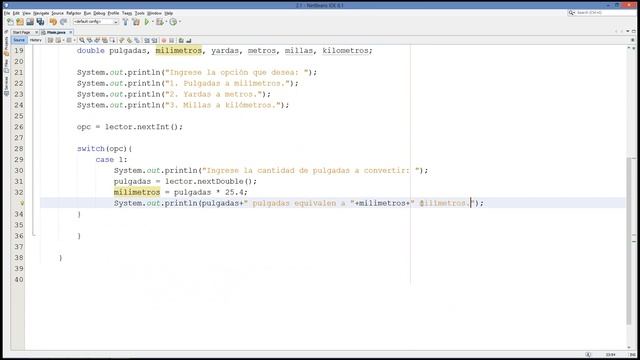
Task: Switch to the Main.java tab
Action: pyautogui.click(x=56, y=32)
